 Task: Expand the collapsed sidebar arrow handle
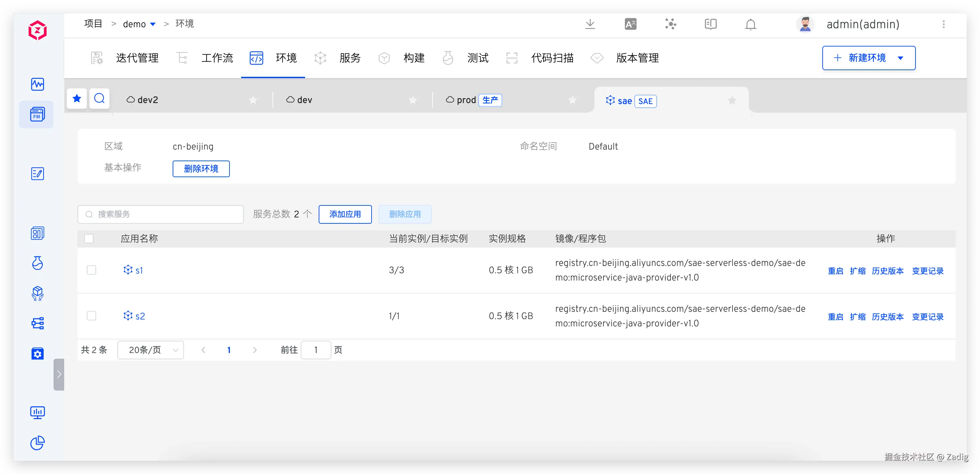(x=59, y=374)
